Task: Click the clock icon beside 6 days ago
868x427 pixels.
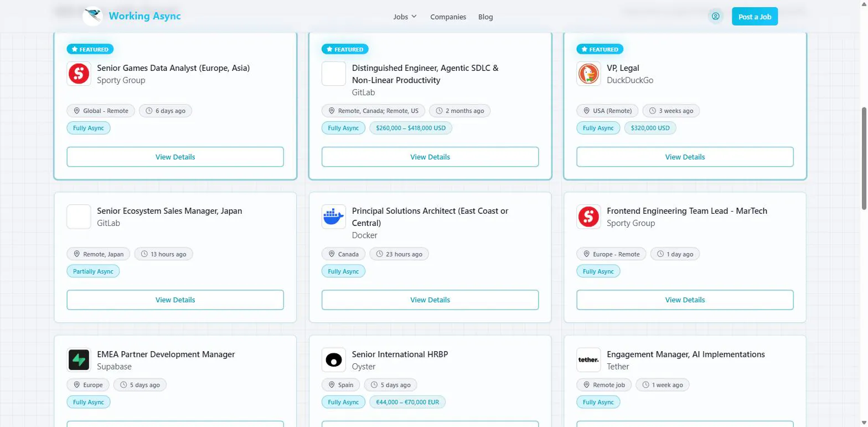Action: [149, 111]
